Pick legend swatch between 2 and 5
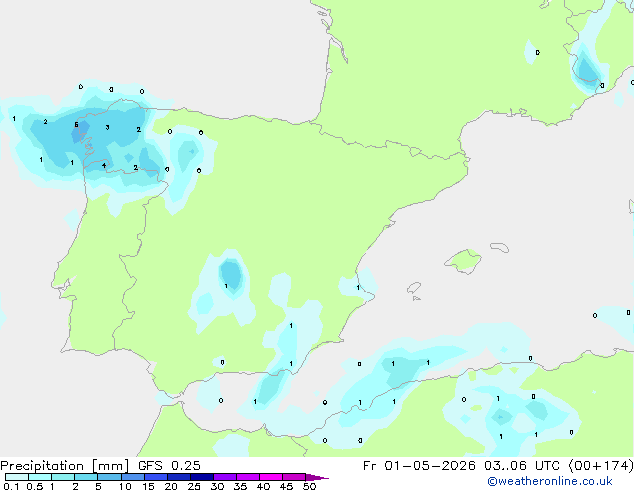Image resolution: width=634 pixels, height=490 pixels. 86,477
